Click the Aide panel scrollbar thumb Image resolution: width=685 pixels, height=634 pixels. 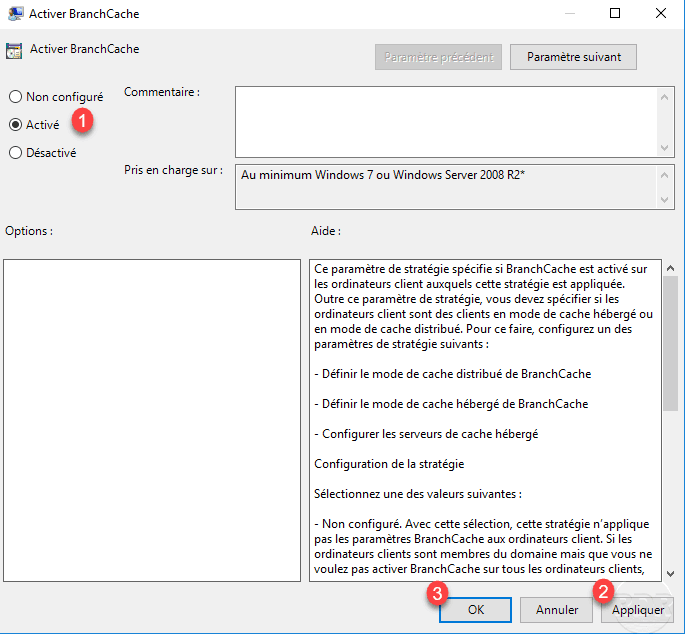[x=670, y=343]
